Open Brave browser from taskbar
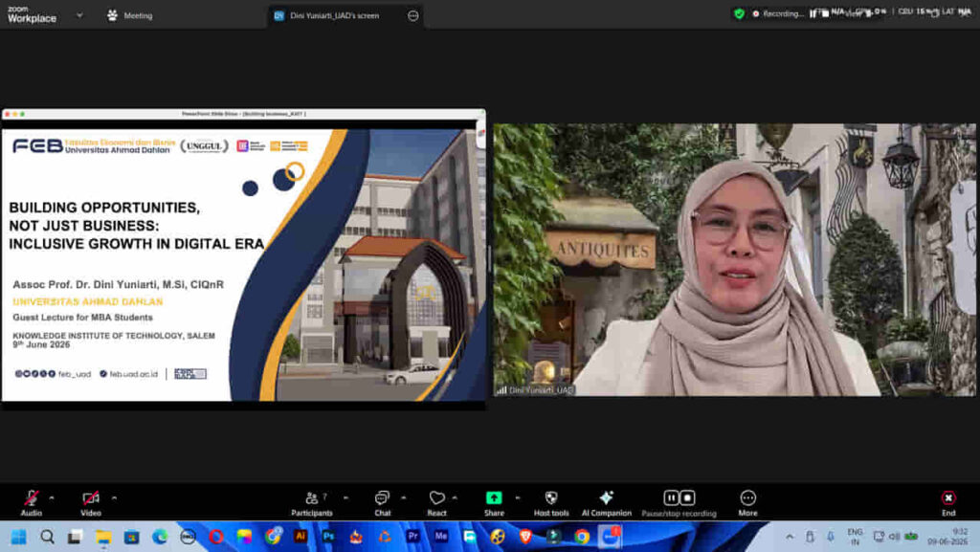 525,537
